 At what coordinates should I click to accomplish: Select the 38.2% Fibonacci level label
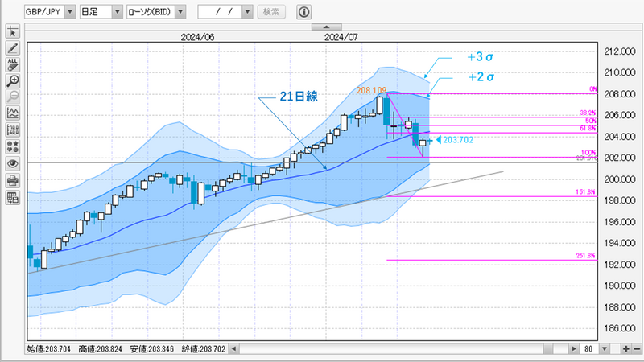click(x=588, y=113)
